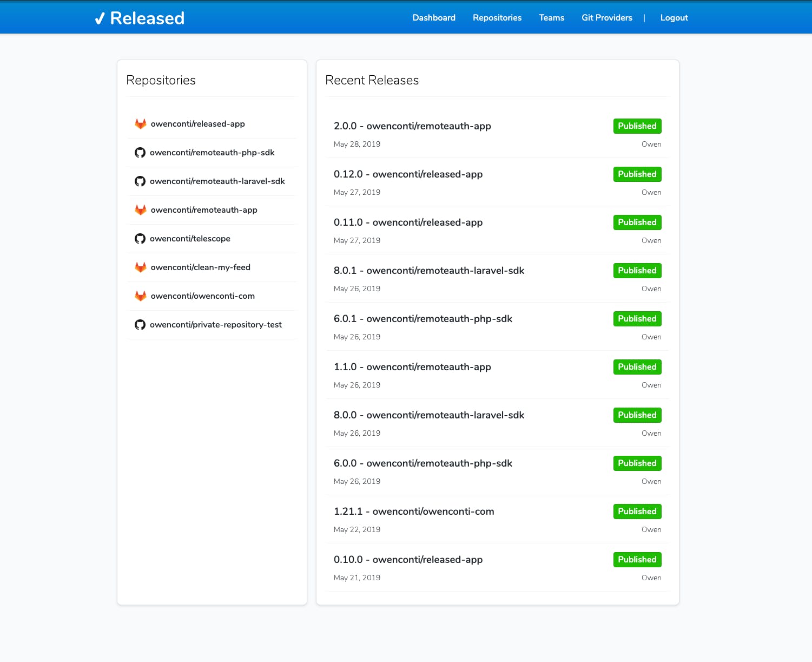Screen dimensions: 812x662
Task: Click Published badge for release 1.21.1
Action: tap(637, 512)
